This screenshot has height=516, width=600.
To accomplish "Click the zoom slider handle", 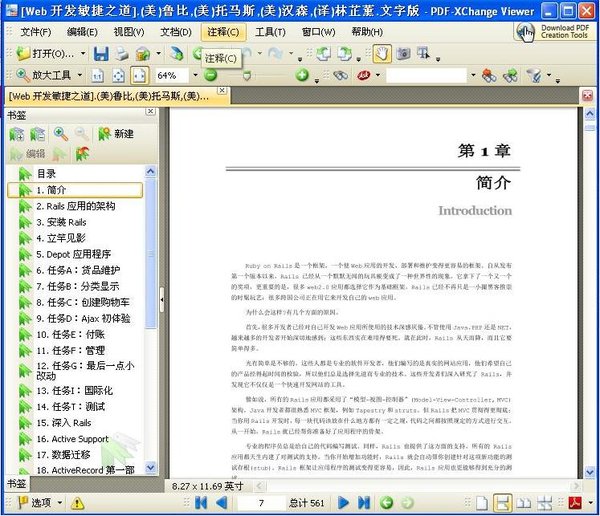I will [247, 76].
